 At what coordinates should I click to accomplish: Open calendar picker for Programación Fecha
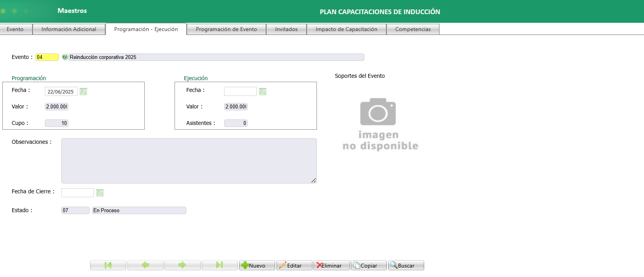pyautogui.click(x=83, y=92)
